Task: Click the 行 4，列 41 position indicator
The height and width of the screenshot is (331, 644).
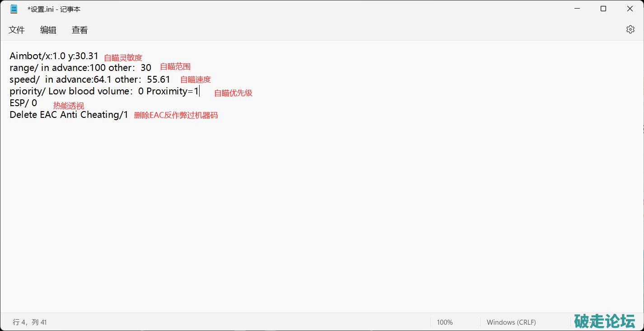Action: tap(30, 322)
